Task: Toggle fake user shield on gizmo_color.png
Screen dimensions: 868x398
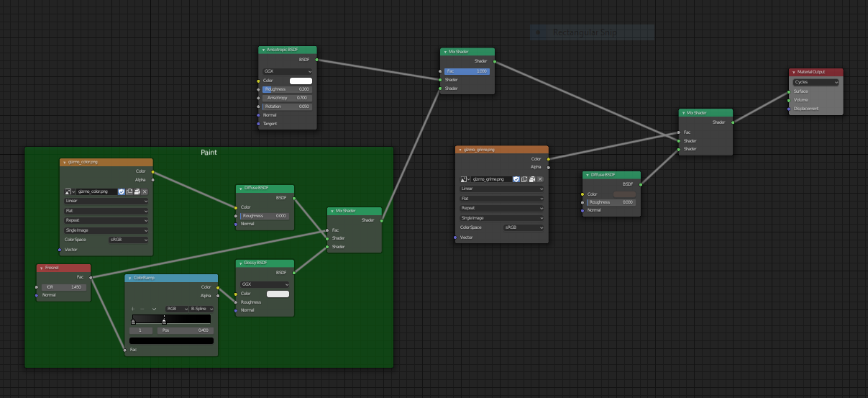Action: pyautogui.click(x=122, y=191)
